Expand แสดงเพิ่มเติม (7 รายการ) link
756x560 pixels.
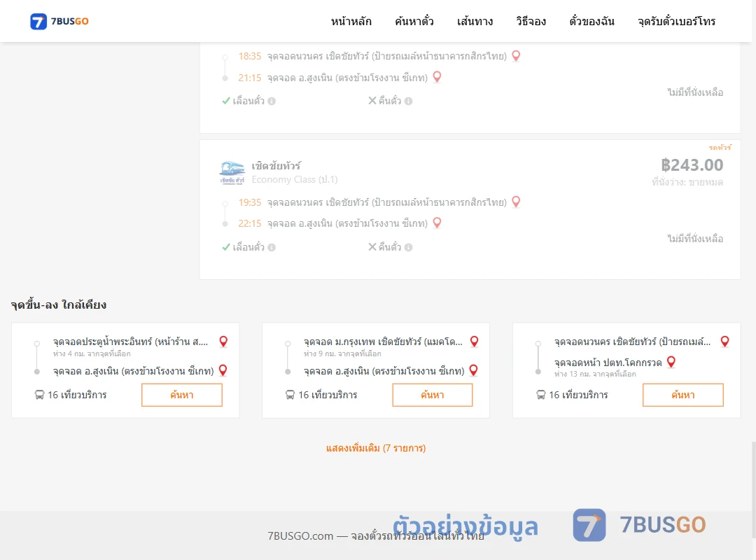coord(376,448)
